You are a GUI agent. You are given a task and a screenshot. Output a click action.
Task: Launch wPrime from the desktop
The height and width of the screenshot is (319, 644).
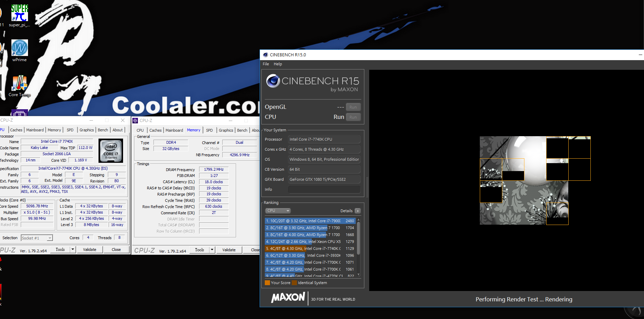click(x=19, y=50)
